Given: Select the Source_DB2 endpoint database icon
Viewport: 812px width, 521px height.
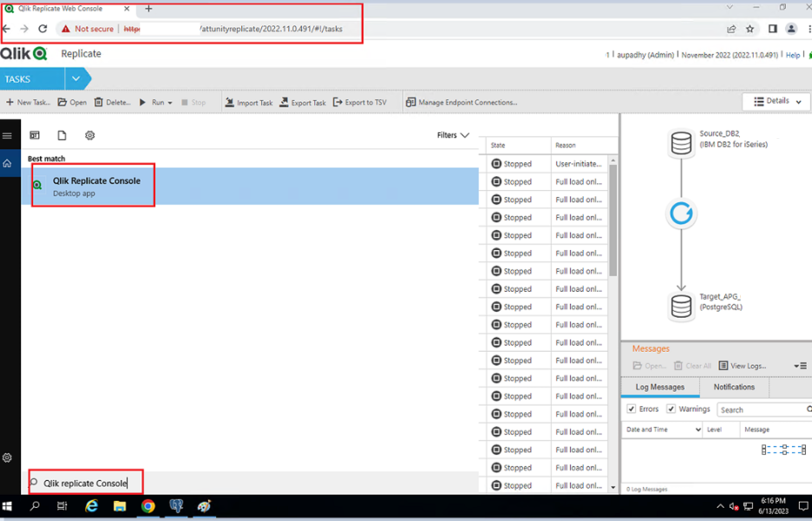Looking at the screenshot, I should (681, 143).
